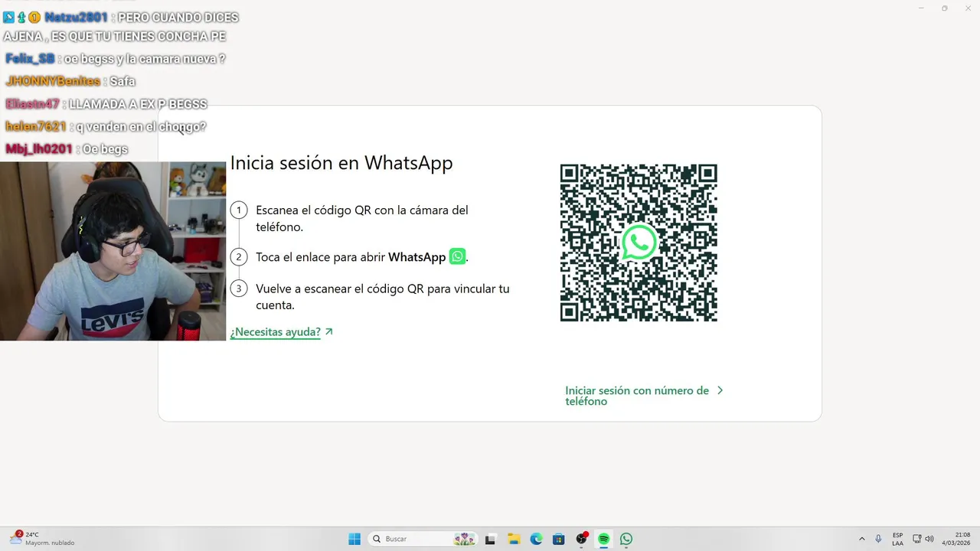The width and height of the screenshot is (980, 551).
Task: Minimize the WhatsApp window
Action: pos(921,8)
